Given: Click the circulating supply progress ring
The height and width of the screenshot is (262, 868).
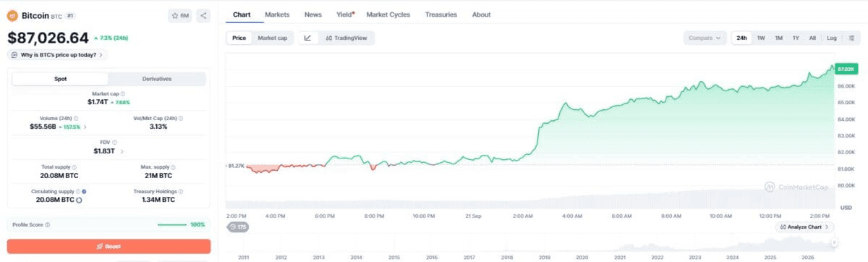Looking at the screenshot, I should [x=78, y=200].
